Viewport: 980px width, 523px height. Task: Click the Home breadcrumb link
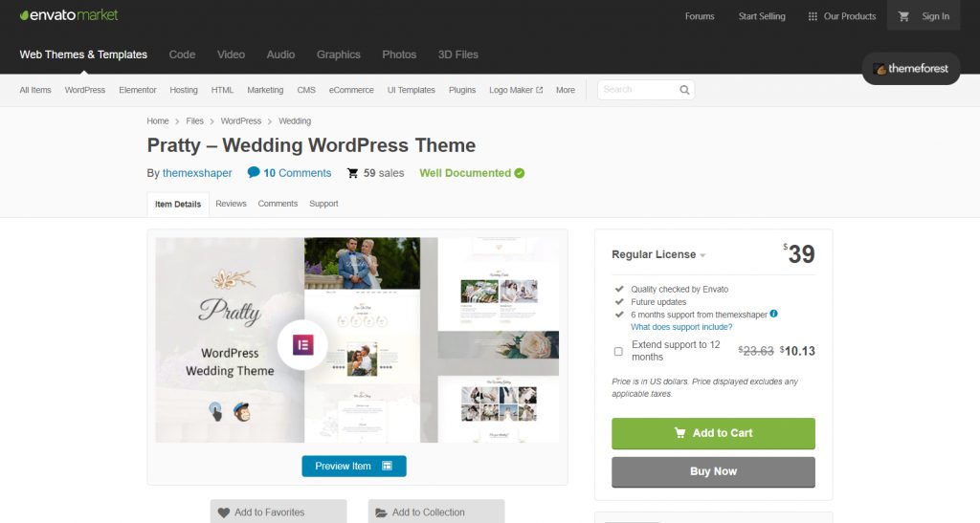[158, 121]
